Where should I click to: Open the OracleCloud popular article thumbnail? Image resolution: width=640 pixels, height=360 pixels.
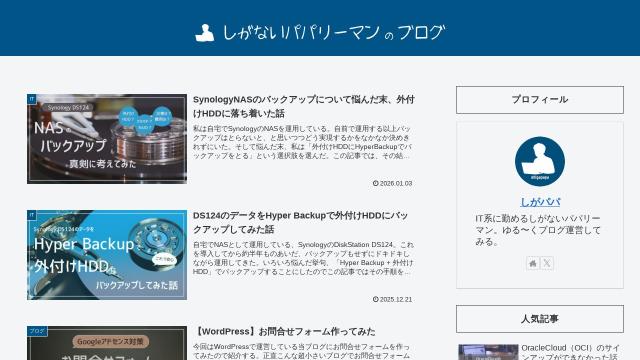pos(488,352)
